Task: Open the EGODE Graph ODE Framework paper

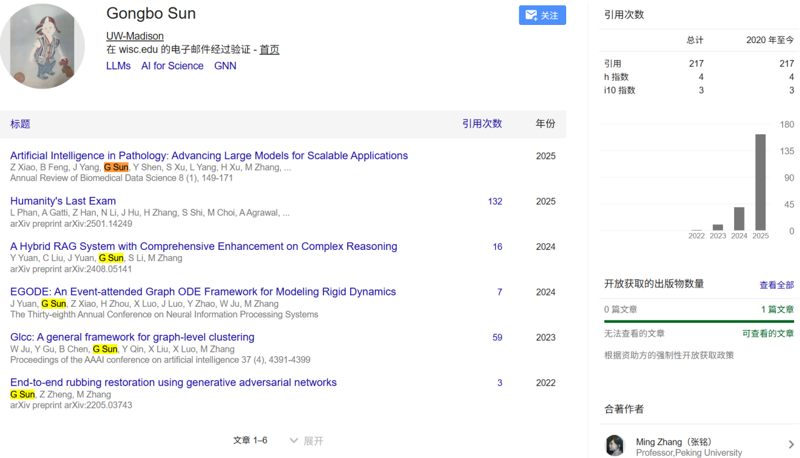Action: coord(203,292)
